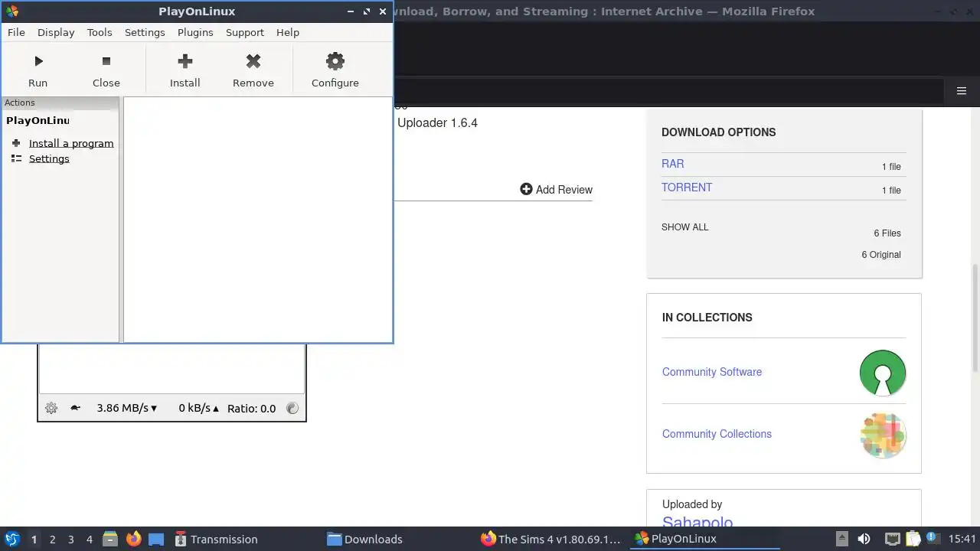Open the LXQt start menu icon
This screenshot has width=980, height=551.
coord(12,539)
